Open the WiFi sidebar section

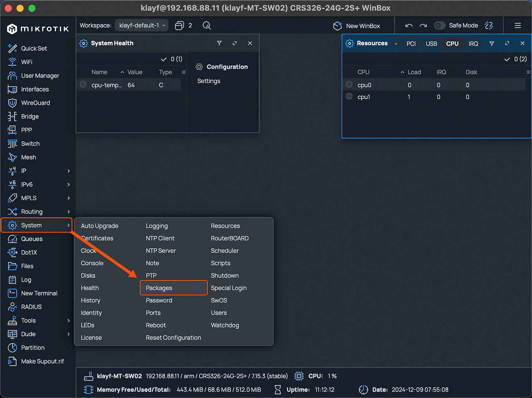click(x=27, y=62)
